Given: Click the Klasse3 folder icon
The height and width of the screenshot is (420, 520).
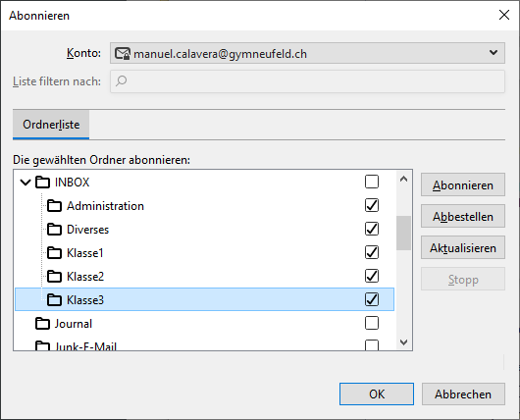Looking at the screenshot, I should (x=54, y=300).
